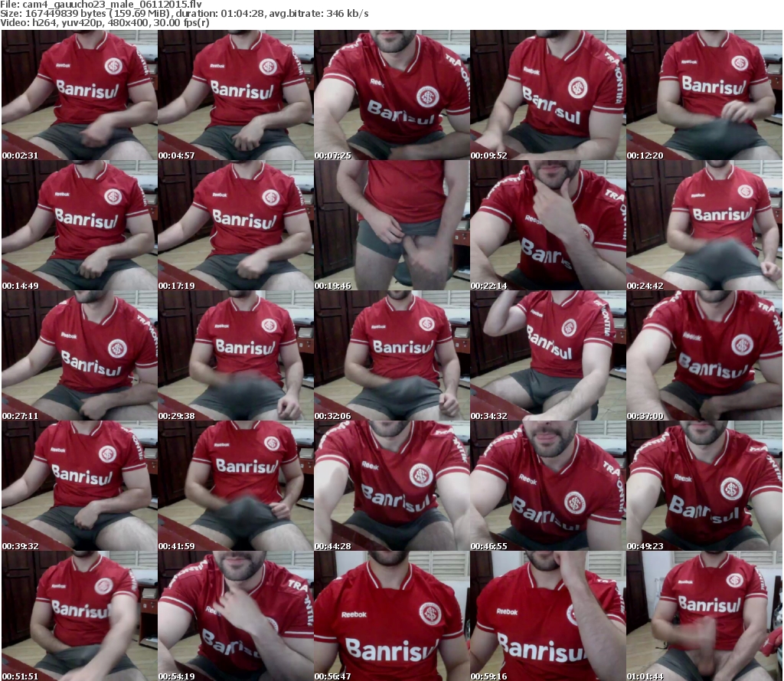Click the frame stamped 00:29:38
784x681 pixels.
pyautogui.click(x=236, y=355)
